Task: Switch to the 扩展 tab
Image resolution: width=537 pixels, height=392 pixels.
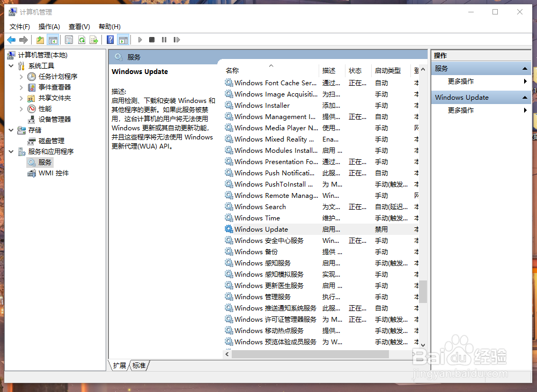Action: 119,366
